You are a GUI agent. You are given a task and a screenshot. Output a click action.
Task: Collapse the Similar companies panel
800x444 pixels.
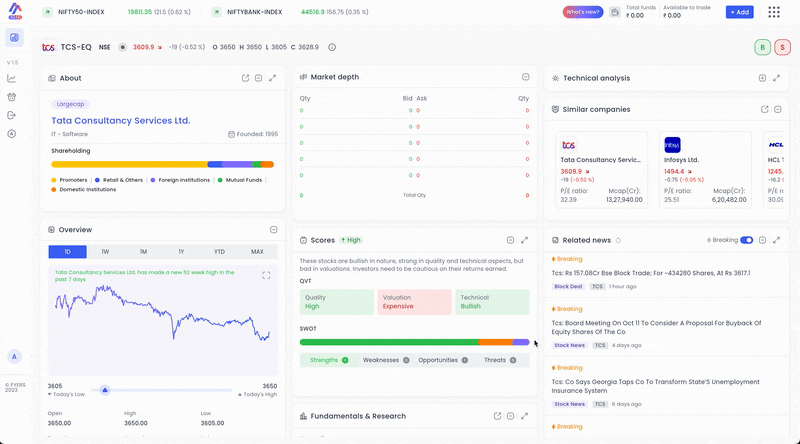pyautogui.click(x=778, y=109)
